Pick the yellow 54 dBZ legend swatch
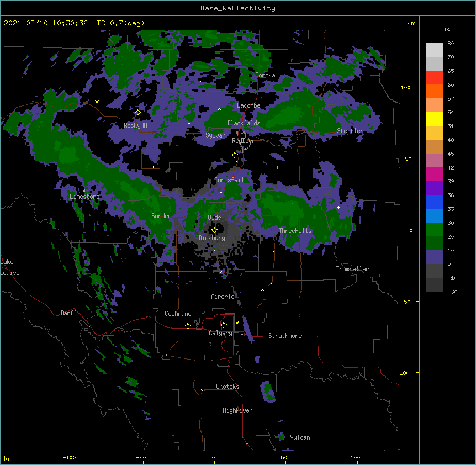Screen dimensions: 476x465 pos(434,119)
